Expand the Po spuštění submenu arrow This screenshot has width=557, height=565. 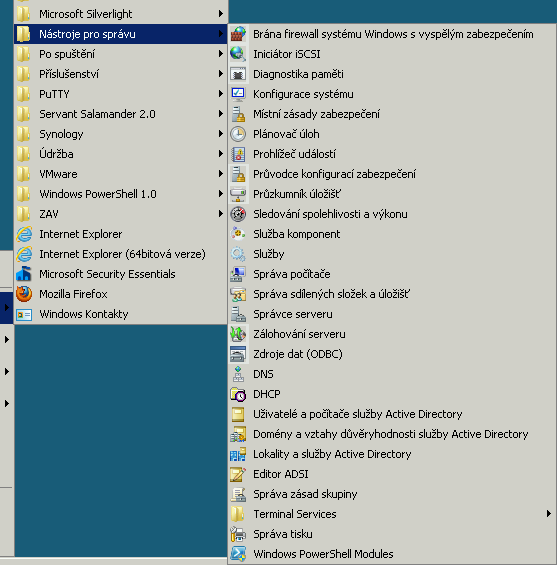(x=221, y=54)
